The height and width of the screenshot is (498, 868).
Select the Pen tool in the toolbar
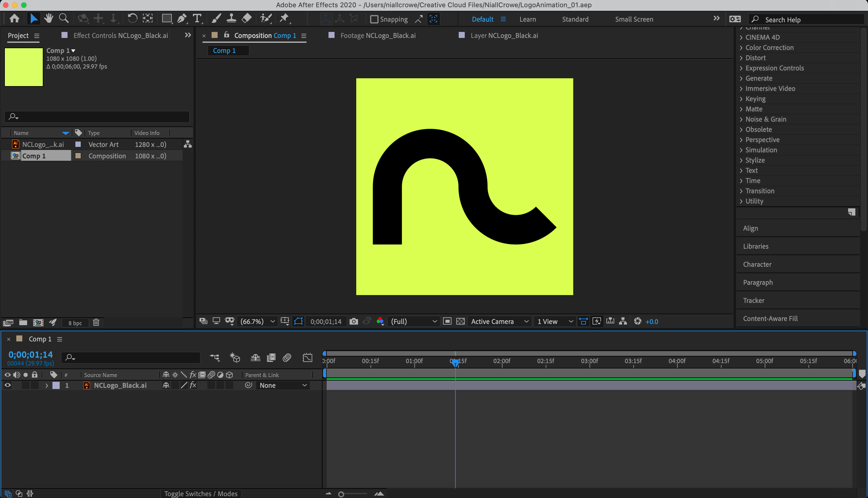point(182,18)
